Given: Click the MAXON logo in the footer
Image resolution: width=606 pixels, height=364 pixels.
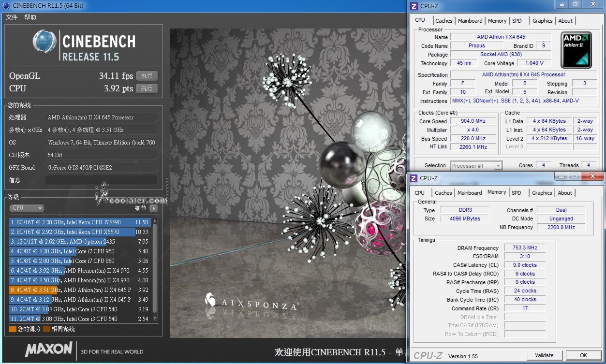Looking at the screenshot, I should point(49,349).
